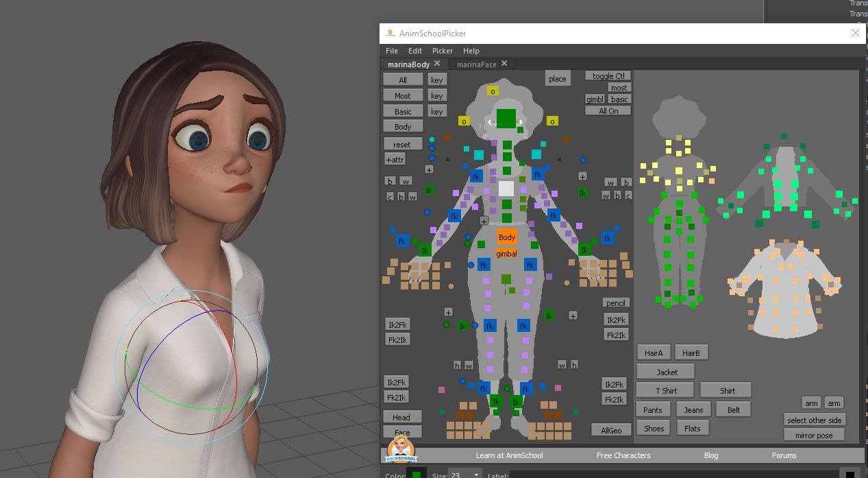Click the 'c' button beneath left 'b w' pair
The width and height of the screenshot is (868, 478).
coord(390,197)
